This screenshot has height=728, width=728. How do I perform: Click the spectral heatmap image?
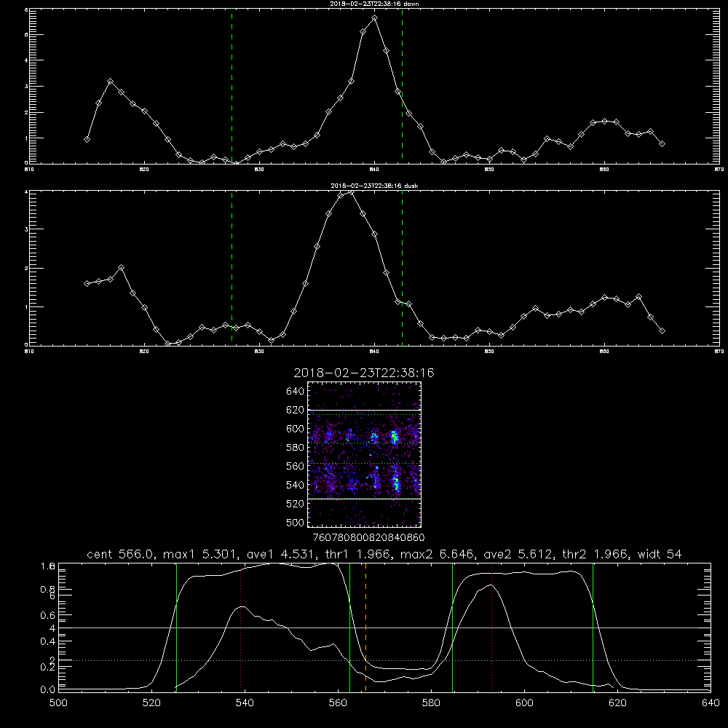tap(364, 454)
